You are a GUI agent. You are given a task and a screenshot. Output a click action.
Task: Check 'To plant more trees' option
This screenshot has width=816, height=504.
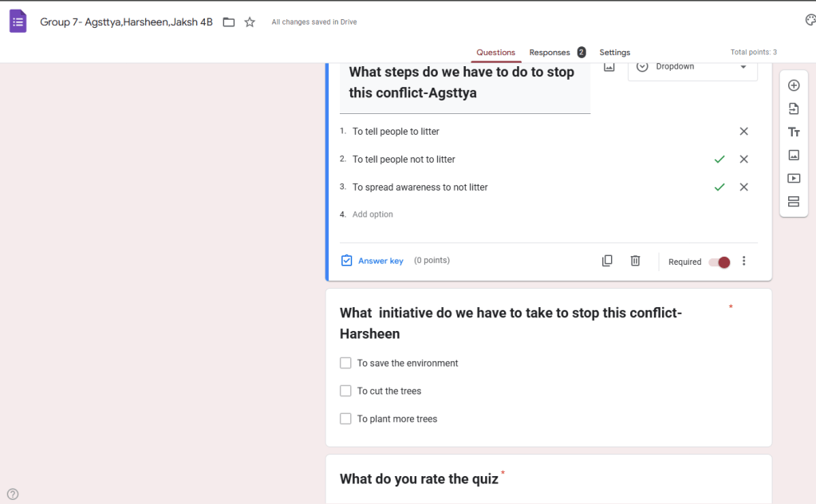(345, 419)
